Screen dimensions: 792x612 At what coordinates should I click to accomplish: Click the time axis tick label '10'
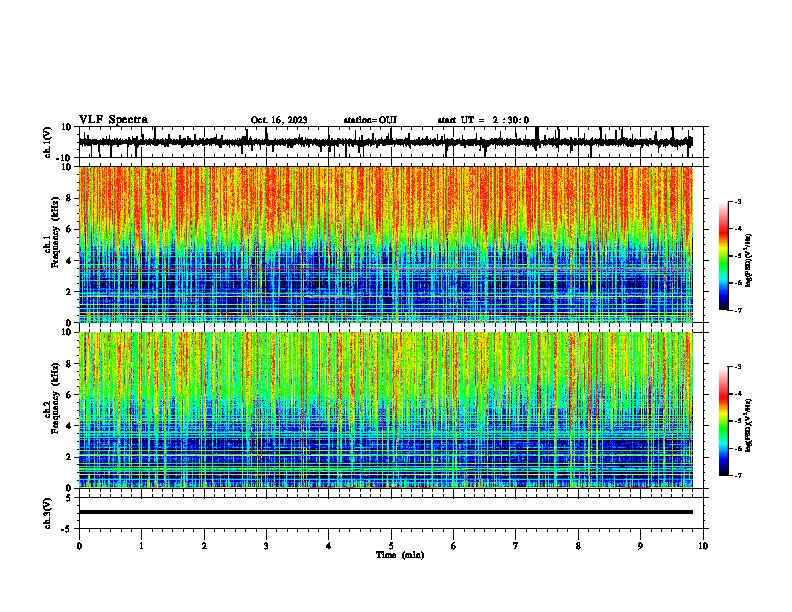coord(703,546)
